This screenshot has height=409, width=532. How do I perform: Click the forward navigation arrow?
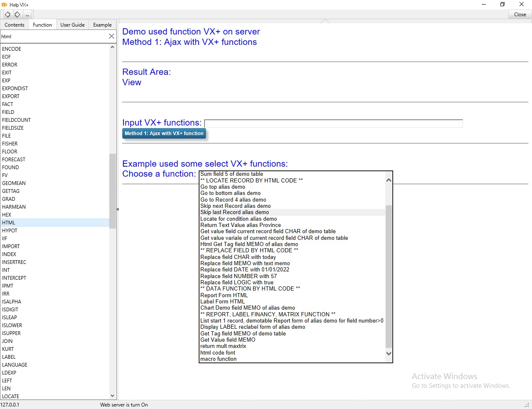(17, 14)
